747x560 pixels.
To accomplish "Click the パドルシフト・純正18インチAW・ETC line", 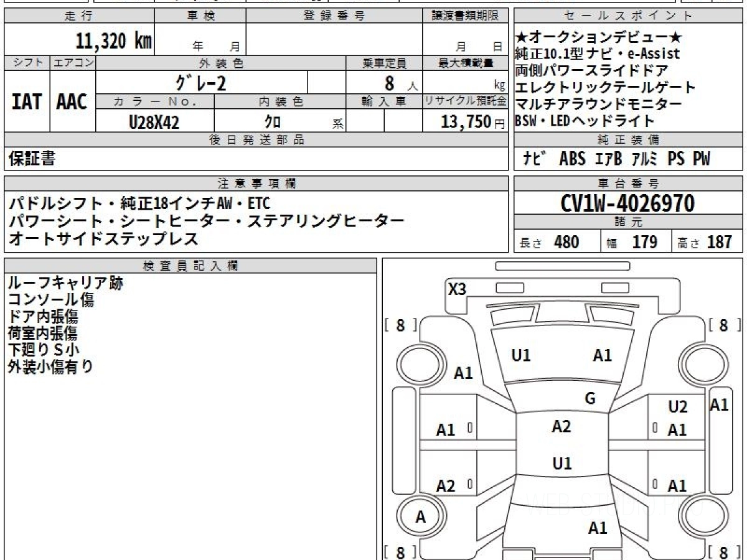I will pos(140,203).
